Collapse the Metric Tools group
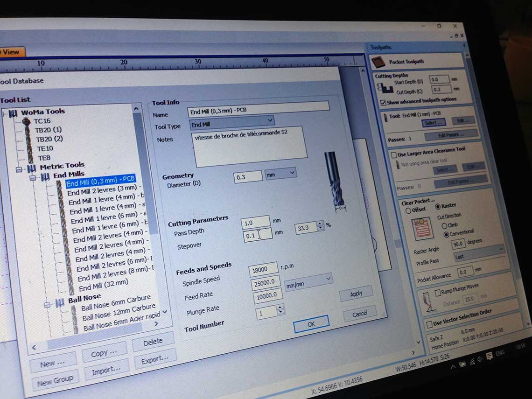Viewport: 532px width, 399px height. 19,169
